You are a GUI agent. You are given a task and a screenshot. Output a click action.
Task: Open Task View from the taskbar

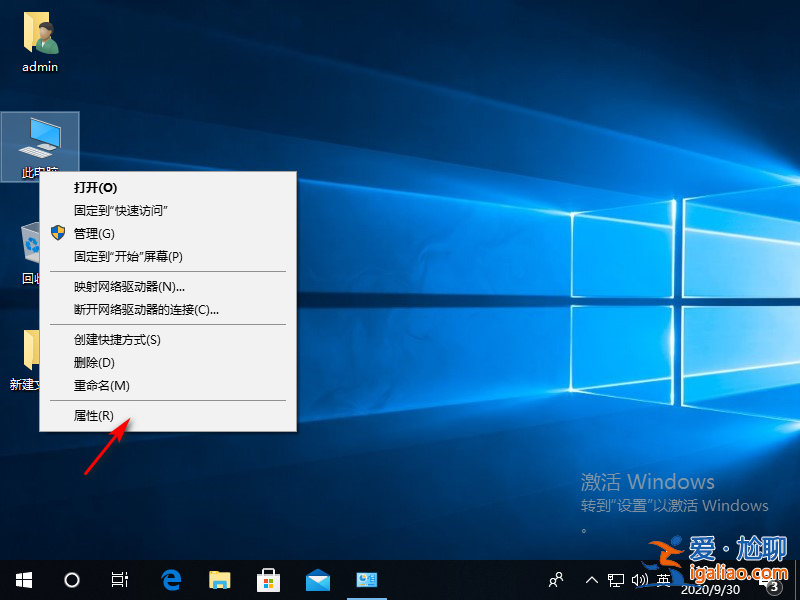(x=119, y=579)
